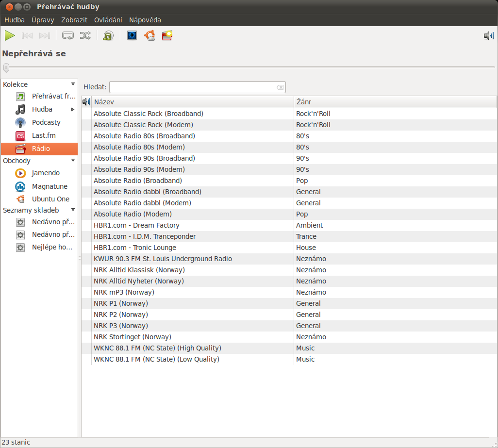Select the first Nedávno př... playlist
Screen dimensions: 498x448
coord(39,222)
